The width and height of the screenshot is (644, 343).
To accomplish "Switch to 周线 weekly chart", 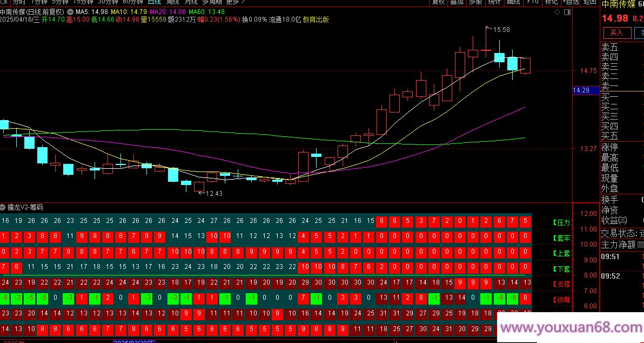I will [172, 2].
